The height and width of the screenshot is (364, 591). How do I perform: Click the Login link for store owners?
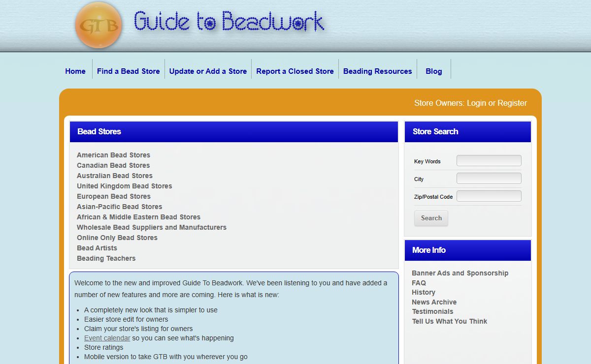pos(476,103)
